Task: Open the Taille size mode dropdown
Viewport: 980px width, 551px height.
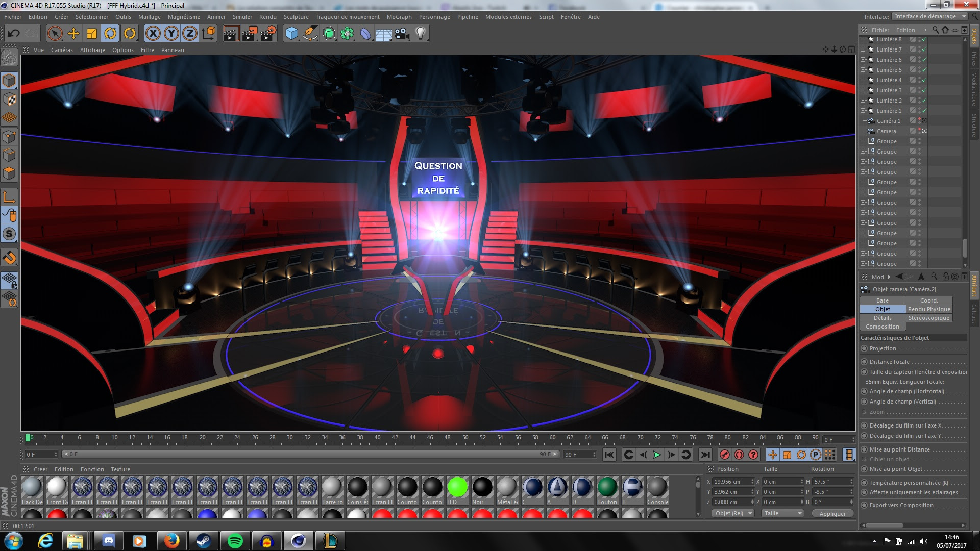Action: click(x=782, y=513)
